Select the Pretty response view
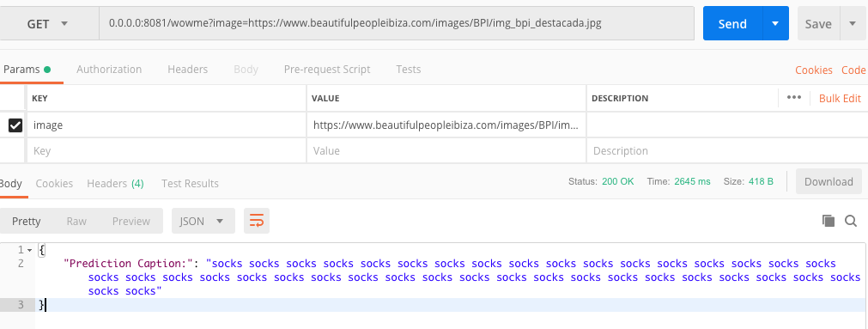The image size is (868, 329). tap(27, 221)
